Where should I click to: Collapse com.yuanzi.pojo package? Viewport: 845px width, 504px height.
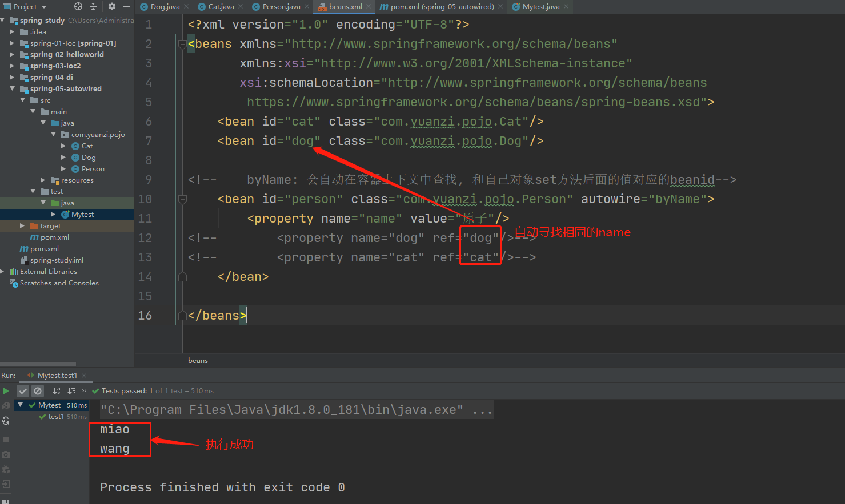click(x=53, y=135)
